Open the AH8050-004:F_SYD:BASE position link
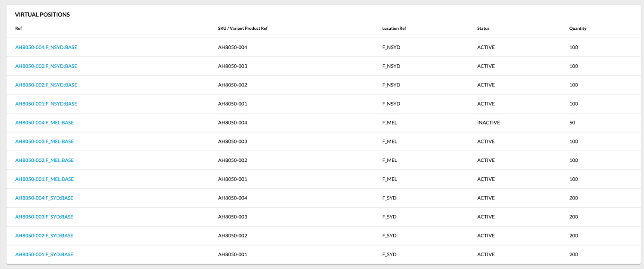 [x=44, y=198]
